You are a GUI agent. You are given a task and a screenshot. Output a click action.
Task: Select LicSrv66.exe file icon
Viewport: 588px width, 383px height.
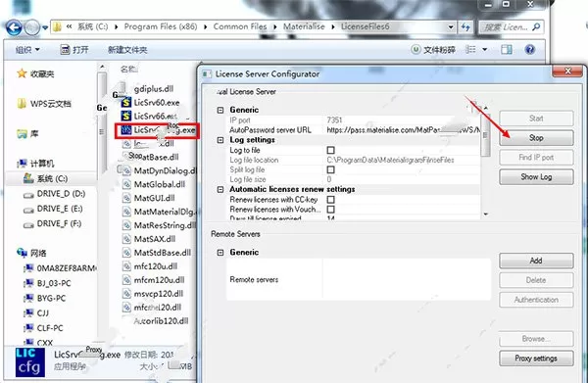pyautogui.click(x=126, y=116)
